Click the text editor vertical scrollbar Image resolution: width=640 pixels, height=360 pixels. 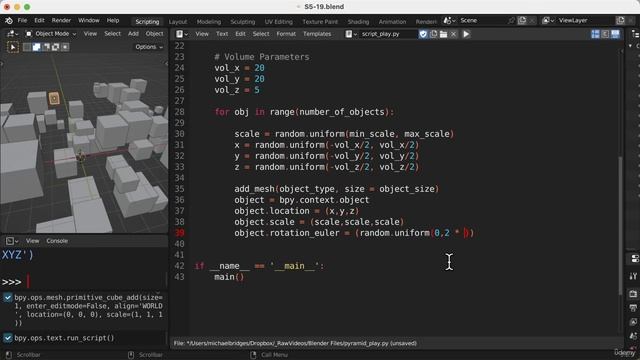point(621,225)
